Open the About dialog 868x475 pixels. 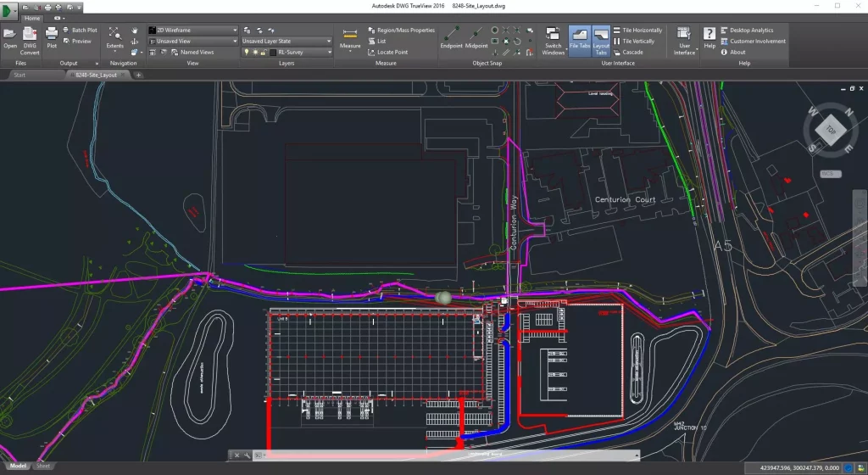coord(733,52)
